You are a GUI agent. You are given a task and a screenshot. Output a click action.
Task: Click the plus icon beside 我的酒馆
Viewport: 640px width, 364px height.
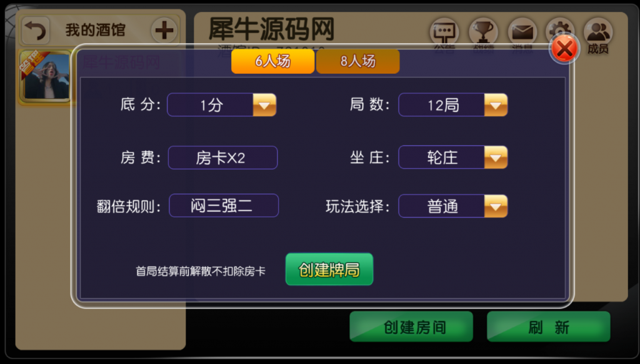pyautogui.click(x=164, y=30)
